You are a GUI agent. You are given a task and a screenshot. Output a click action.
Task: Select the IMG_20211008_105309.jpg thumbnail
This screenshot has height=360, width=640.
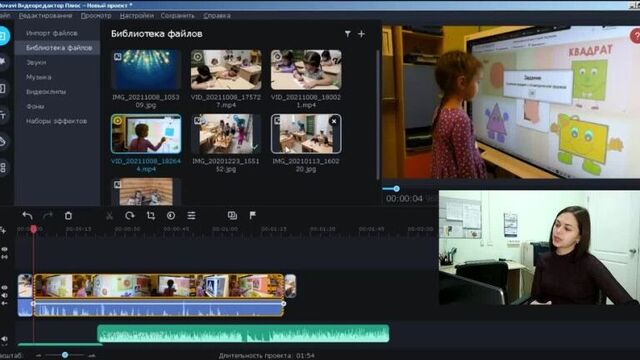(146, 70)
